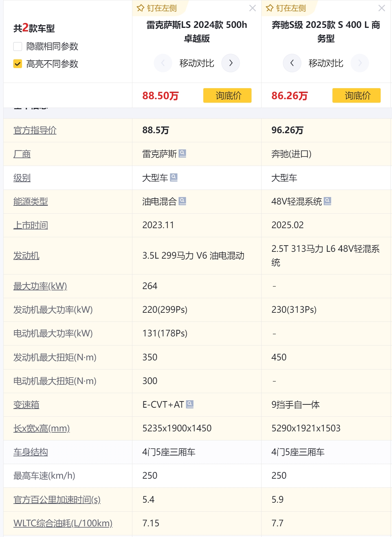Open the 车身结构 parameter link

30,452
